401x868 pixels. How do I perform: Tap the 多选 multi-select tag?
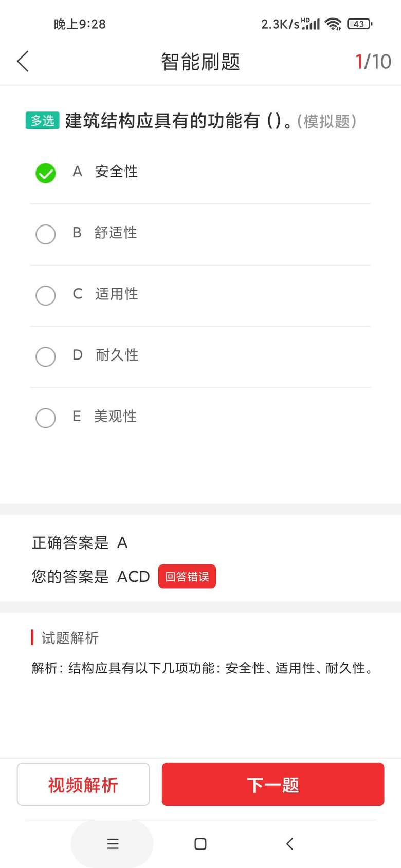43,121
